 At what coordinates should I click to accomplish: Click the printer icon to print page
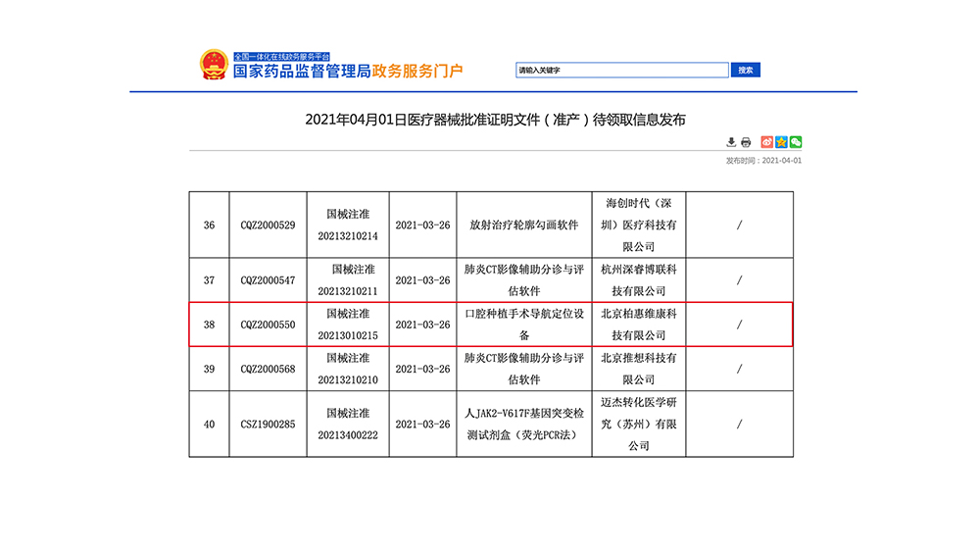[x=746, y=142]
